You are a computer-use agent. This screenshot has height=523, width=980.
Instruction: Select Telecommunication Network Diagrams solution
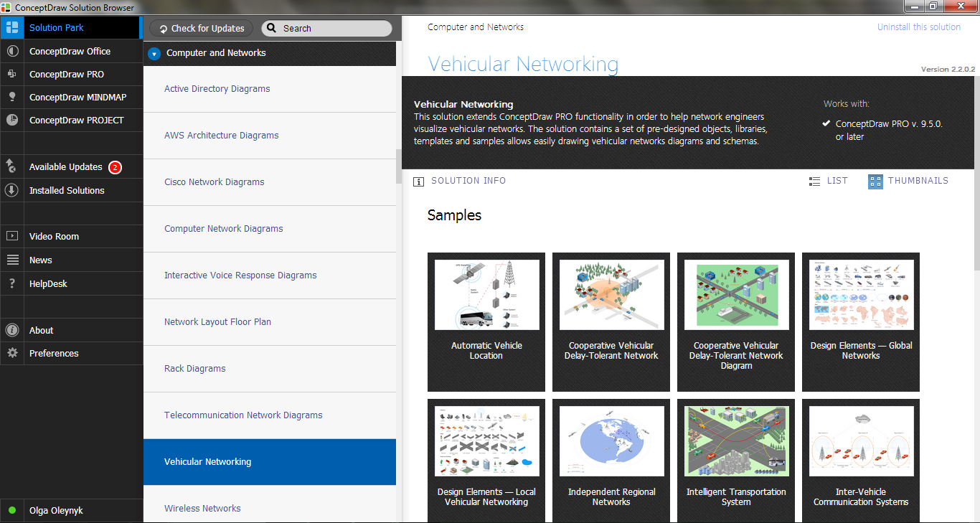[x=270, y=415]
